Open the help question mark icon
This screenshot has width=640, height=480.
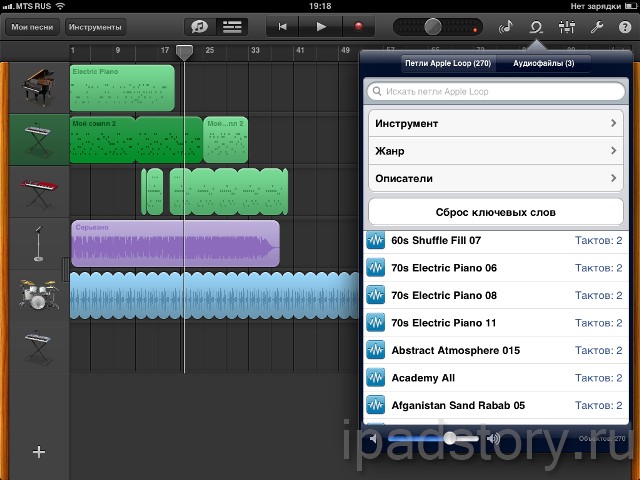(x=624, y=27)
